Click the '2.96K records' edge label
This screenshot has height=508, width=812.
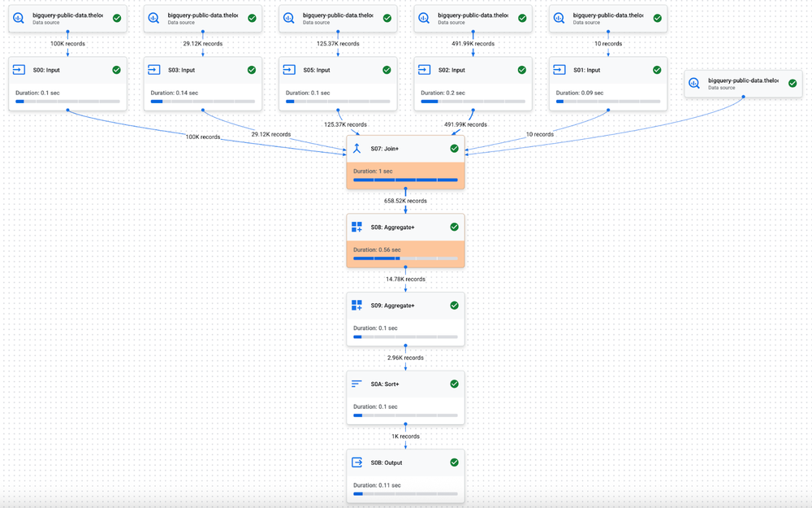pyautogui.click(x=405, y=358)
